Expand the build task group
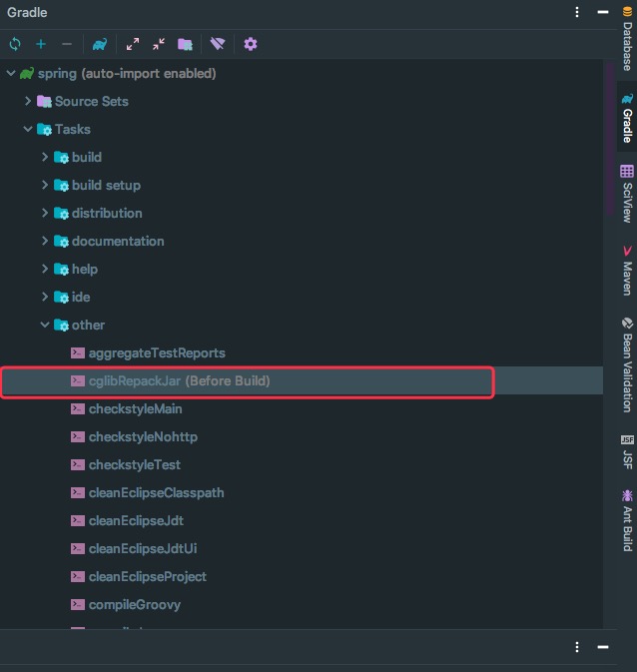 pyautogui.click(x=45, y=157)
